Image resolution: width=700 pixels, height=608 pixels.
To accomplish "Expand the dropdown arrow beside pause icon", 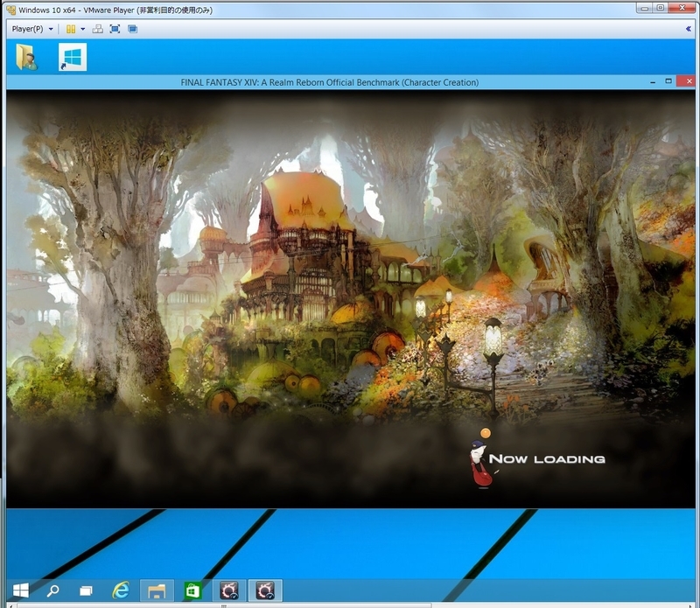I will (82, 29).
